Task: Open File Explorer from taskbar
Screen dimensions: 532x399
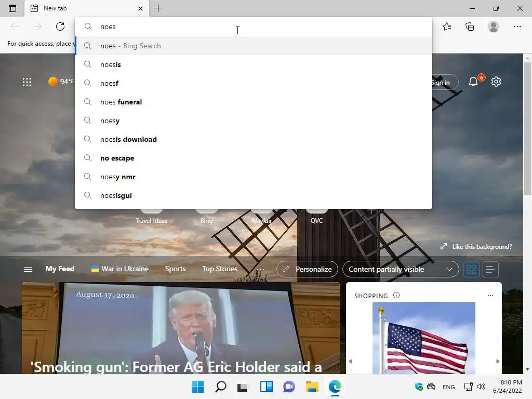Action: pyautogui.click(x=312, y=387)
